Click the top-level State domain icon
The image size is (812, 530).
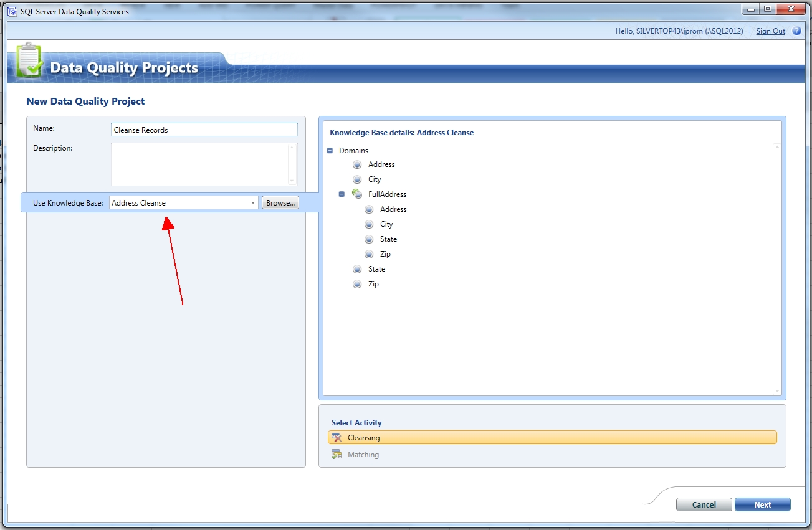(x=357, y=269)
